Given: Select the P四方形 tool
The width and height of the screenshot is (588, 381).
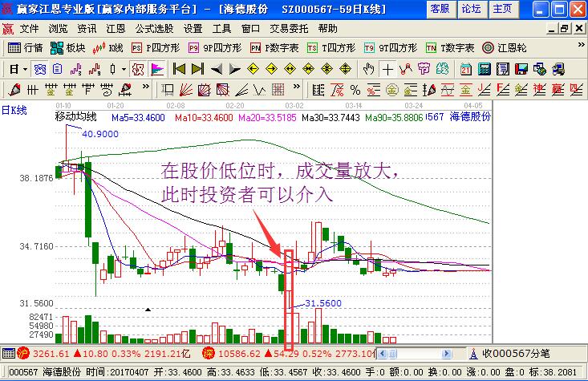Looking at the screenshot, I should pyautogui.click(x=156, y=47).
